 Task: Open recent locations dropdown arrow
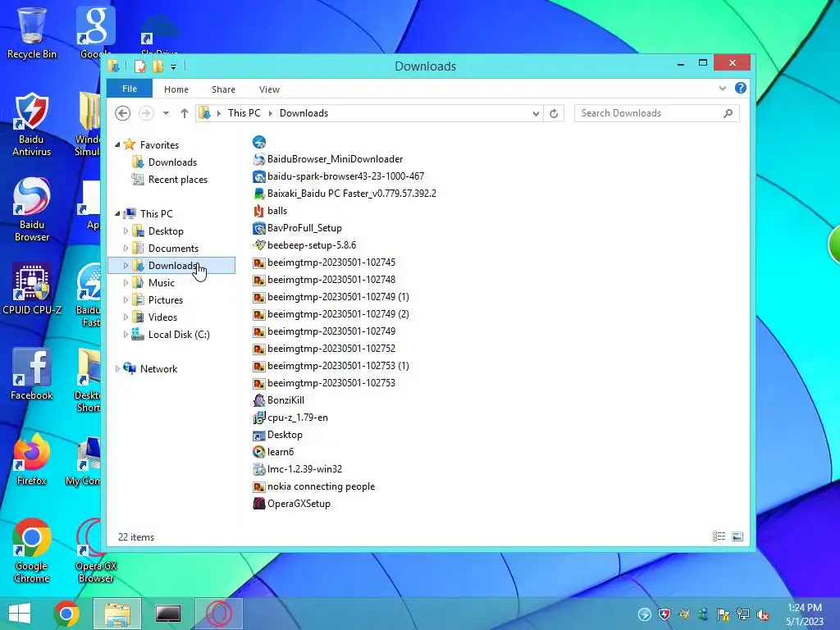click(x=166, y=113)
